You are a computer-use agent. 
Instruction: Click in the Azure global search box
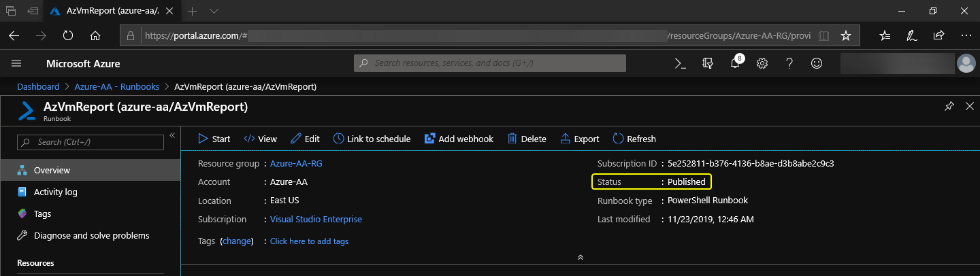pyautogui.click(x=490, y=63)
